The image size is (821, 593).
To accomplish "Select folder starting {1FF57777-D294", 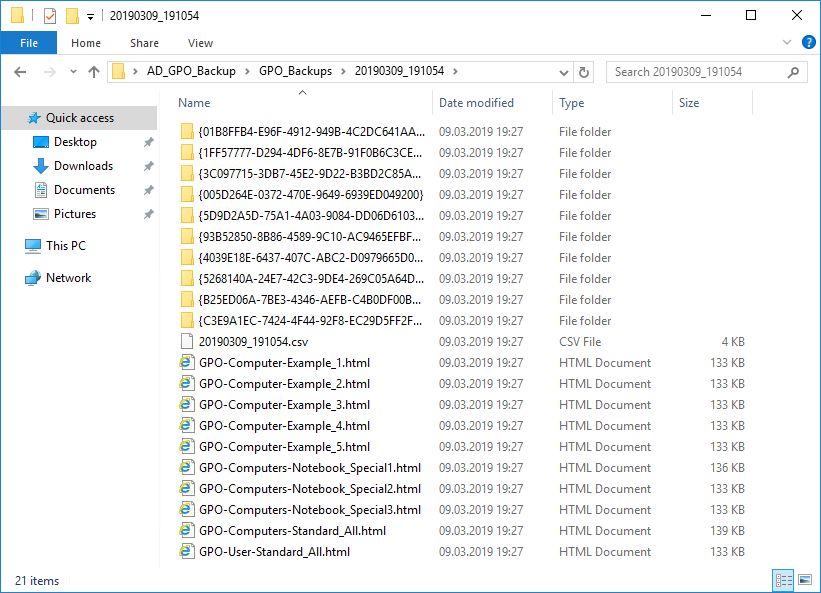I will point(310,153).
